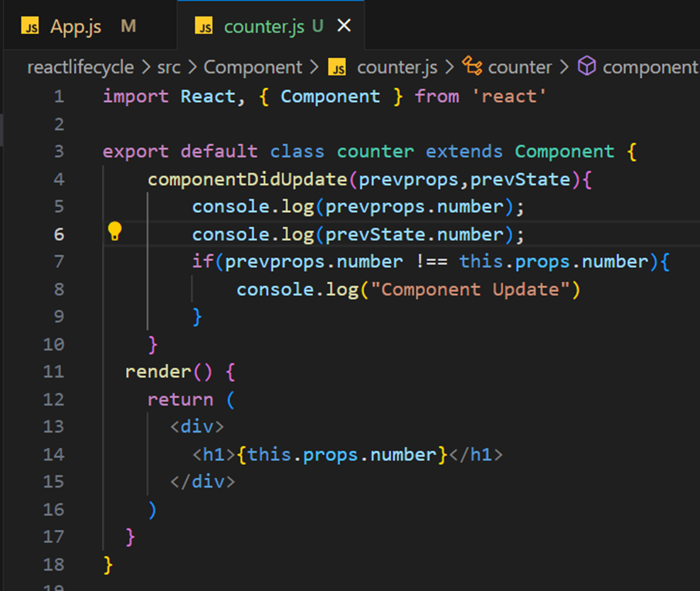Close the counter.js tab
The image size is (700, 591).
344,25
